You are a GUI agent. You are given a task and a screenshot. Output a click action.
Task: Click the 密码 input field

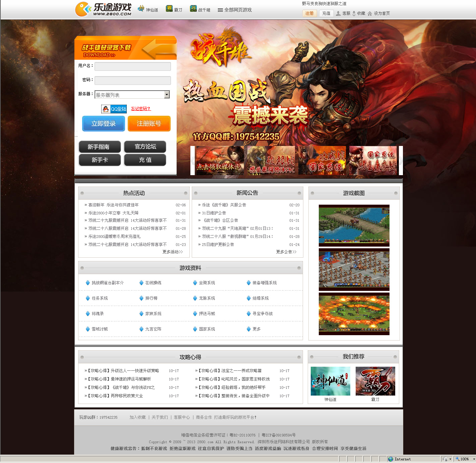click(133, 81)
